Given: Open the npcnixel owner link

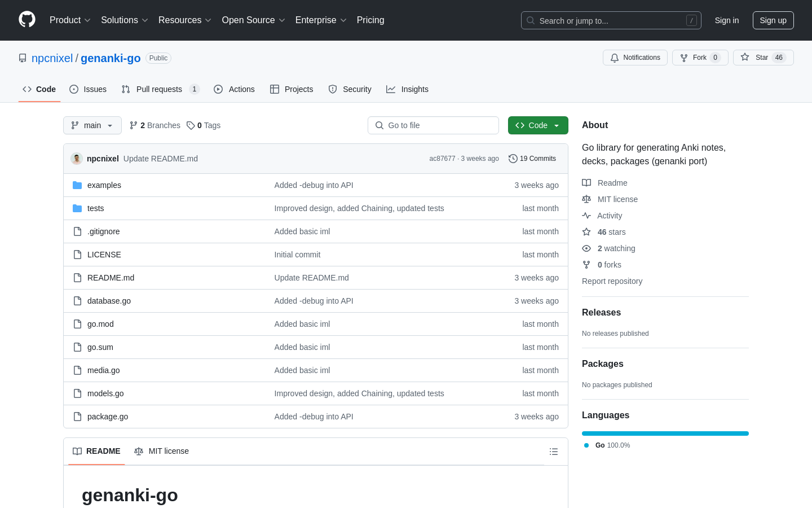Looking at the screenshot, I should point(52,58).
